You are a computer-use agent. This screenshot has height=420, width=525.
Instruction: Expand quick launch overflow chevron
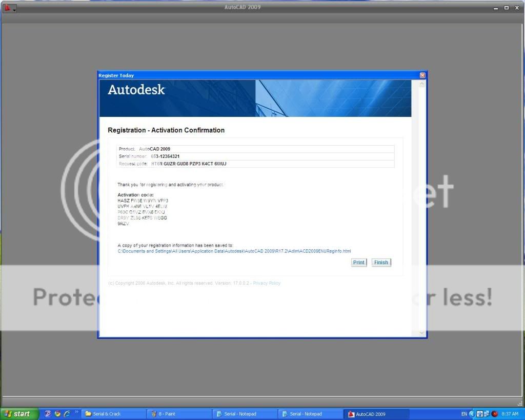pos(77,412)
